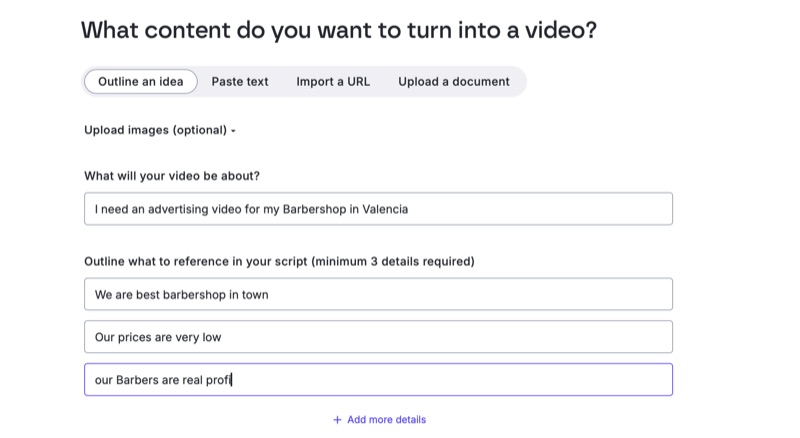Click the 'Outline what to reference' label text
The image size is (800, 438).
coord(196,262)
